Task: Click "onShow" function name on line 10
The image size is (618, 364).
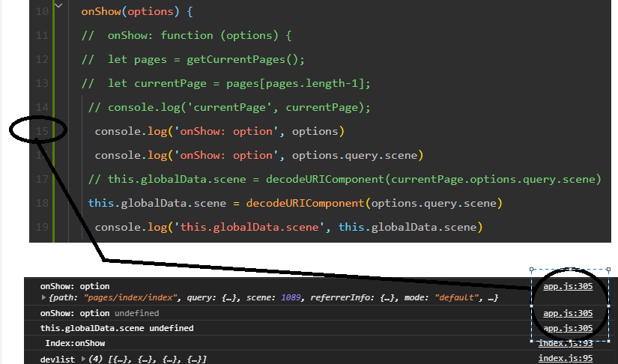Action: pyautogui.click(x=101, y=11)
